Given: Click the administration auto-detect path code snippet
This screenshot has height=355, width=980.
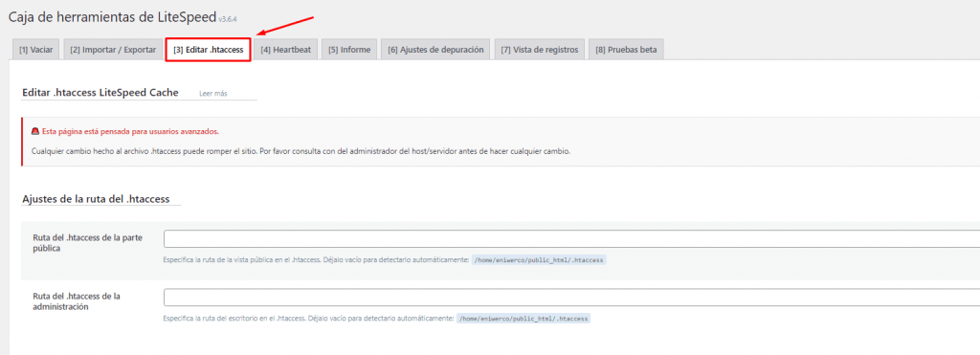Looking at the screenshot, I should 523,318.
